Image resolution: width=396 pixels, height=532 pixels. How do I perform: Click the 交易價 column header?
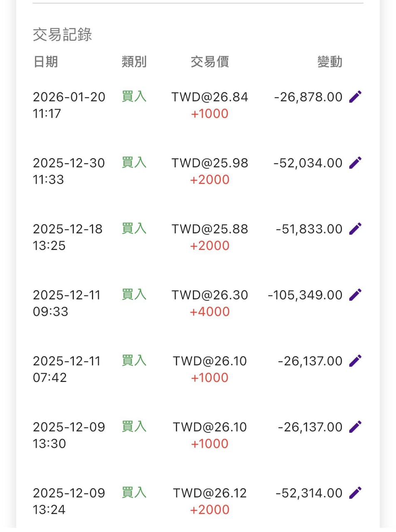pyautogui.click(x=209, y=62)
